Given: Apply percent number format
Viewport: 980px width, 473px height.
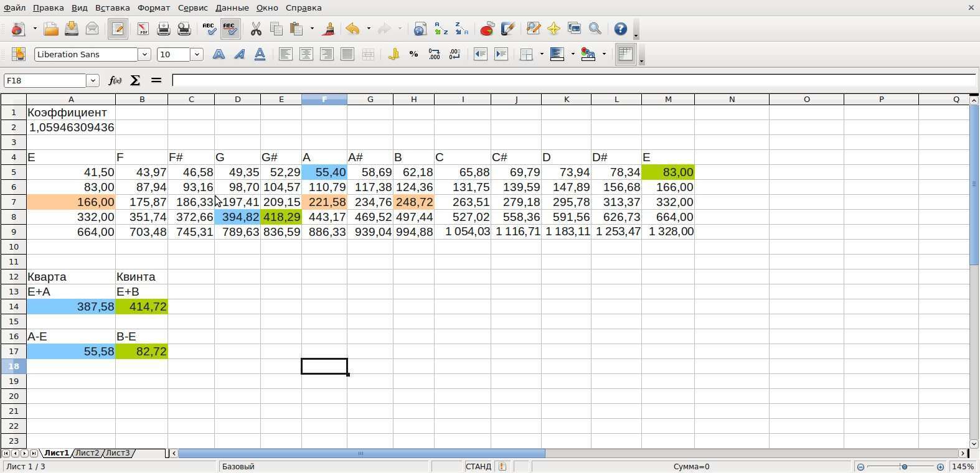Looking at the screenshot, I should coord(413,55).
